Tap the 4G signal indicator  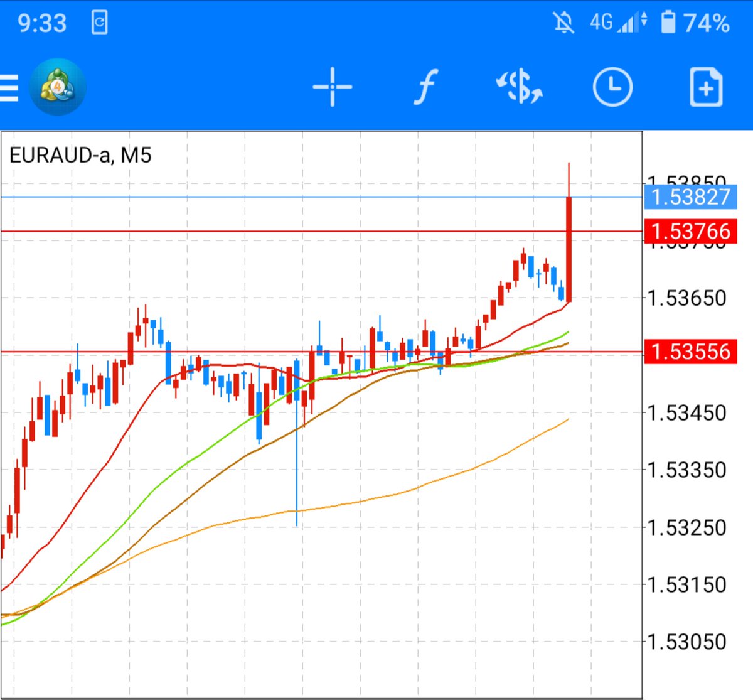pyautogui.click(x=618, y=23)
